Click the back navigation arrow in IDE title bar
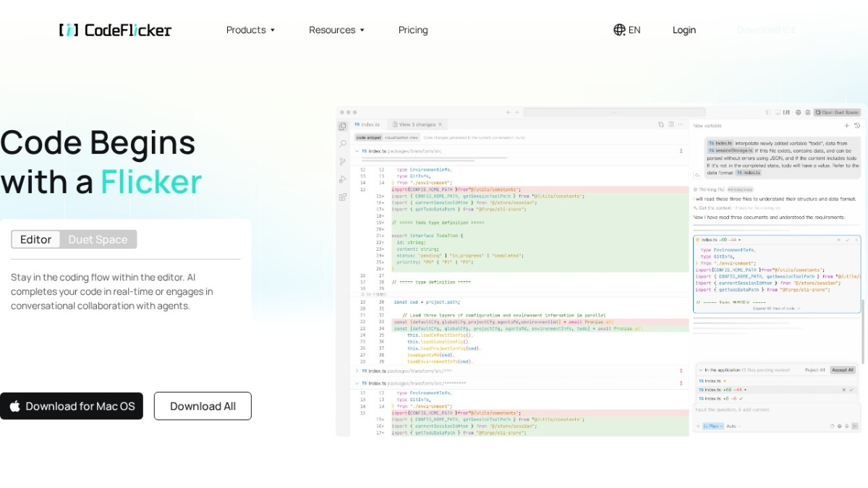This screenshot has height=488, width=868. [x=509, y=112]
